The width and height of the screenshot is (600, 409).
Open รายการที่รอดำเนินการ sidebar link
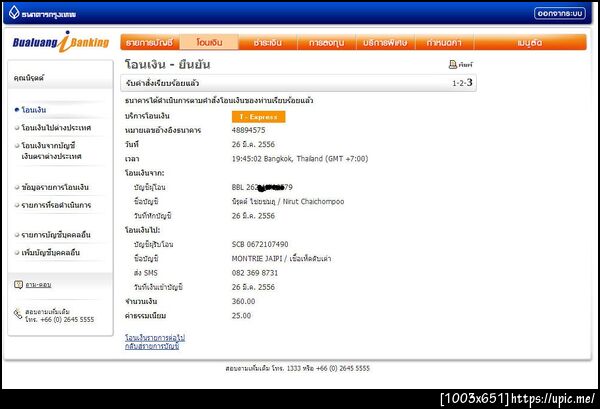pyautogui.click(x=56, y=205)
